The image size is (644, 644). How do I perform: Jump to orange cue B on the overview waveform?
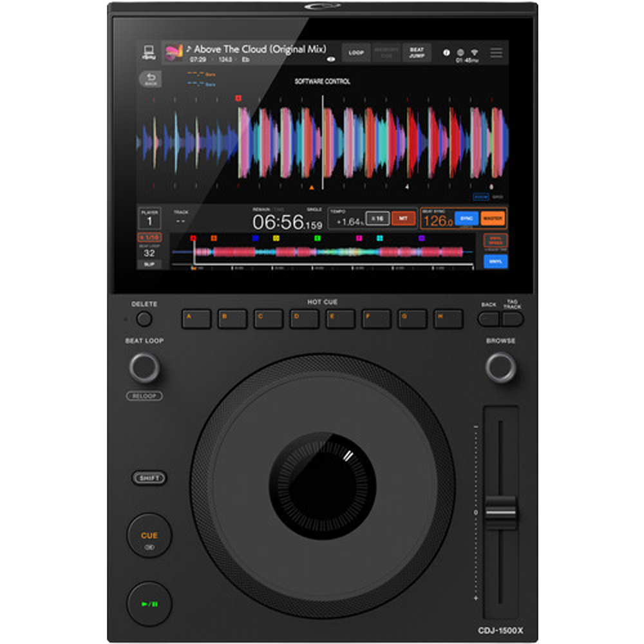[214, 238]
